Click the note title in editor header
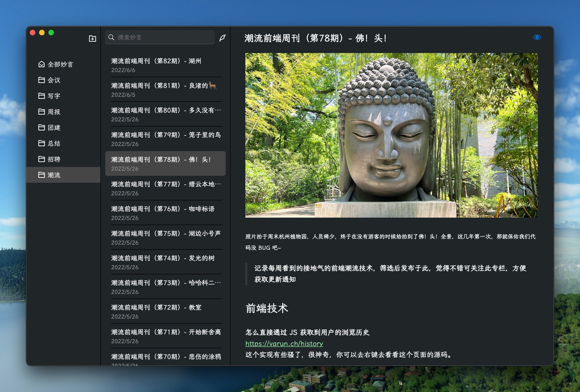This screenshot has height=392, width=580. (315, 38)
